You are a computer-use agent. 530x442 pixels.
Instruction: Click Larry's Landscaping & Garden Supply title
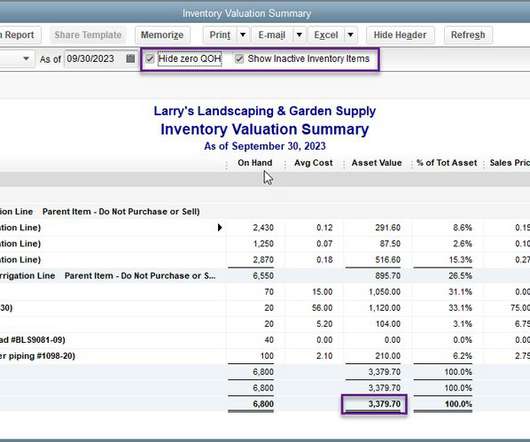coord(265,111)
